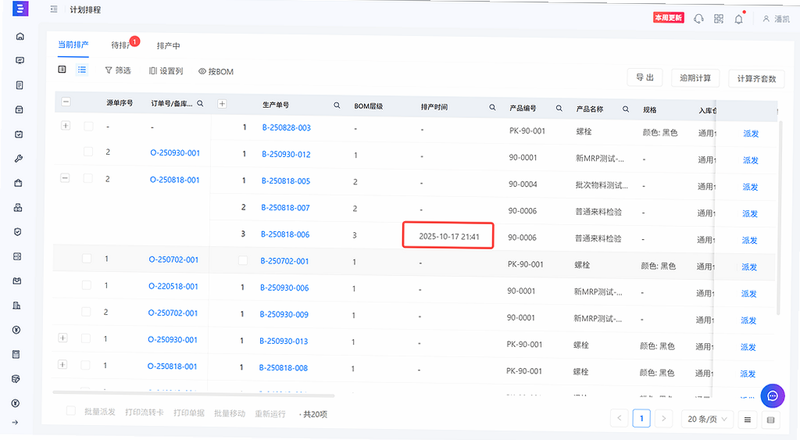The height and width of the screenshot is (440, 800).
Task: Expand the row containing B-250828-003
Action: (x=65, y=125)
